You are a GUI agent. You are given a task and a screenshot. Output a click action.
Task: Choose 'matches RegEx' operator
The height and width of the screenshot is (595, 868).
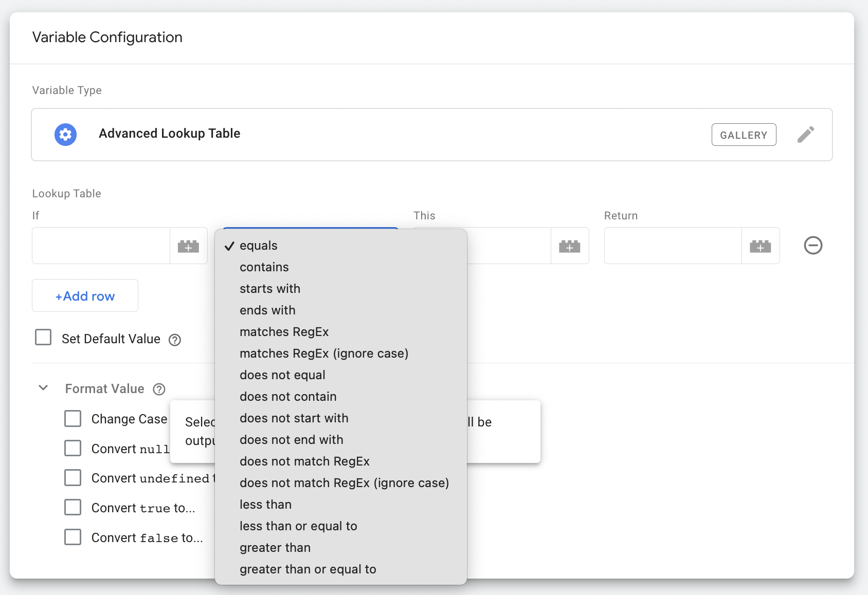(341, 332)
